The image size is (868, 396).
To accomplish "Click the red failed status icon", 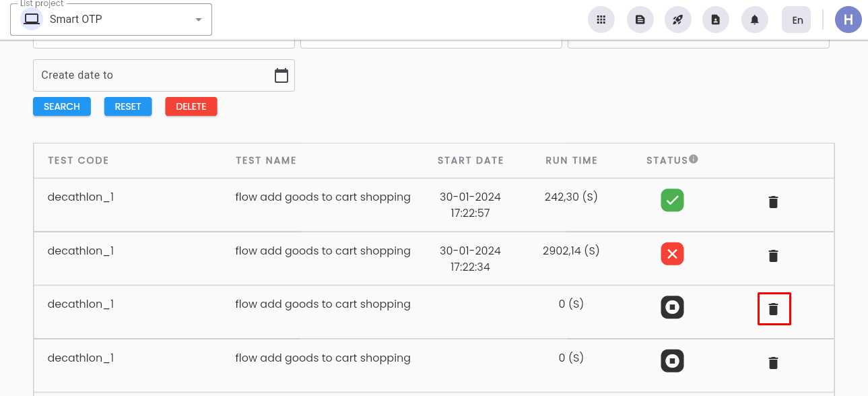I will 672,254.
